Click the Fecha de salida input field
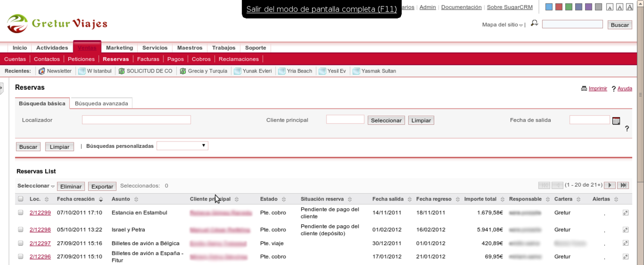This screenshot has width=644, height=265. tap(590, 120)
